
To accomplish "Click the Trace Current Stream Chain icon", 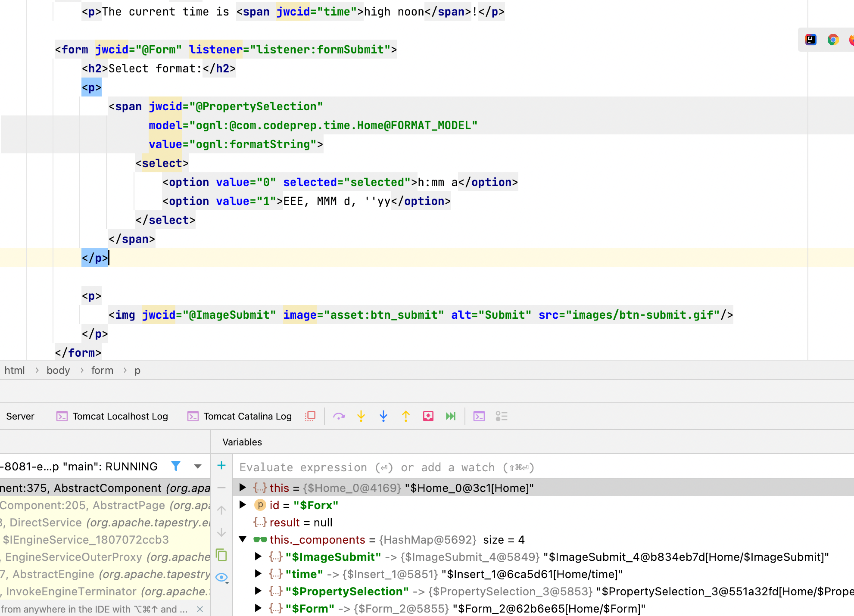I will pos(502,416).
